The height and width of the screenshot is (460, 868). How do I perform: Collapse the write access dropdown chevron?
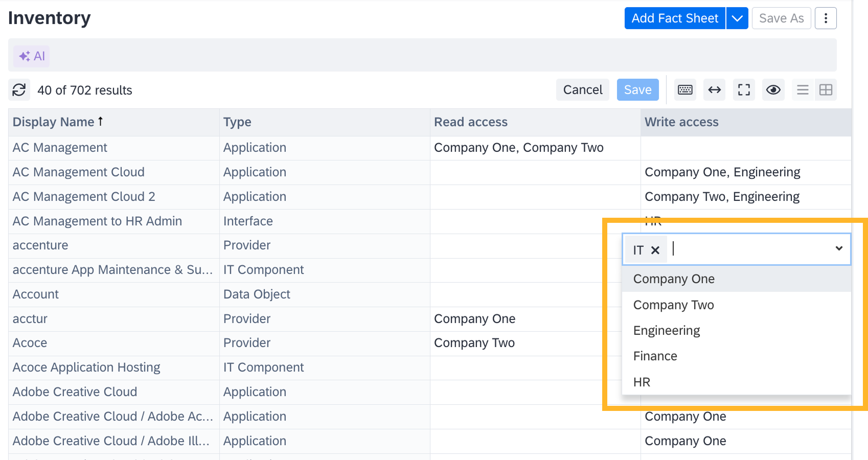click(x=839, y=248)
